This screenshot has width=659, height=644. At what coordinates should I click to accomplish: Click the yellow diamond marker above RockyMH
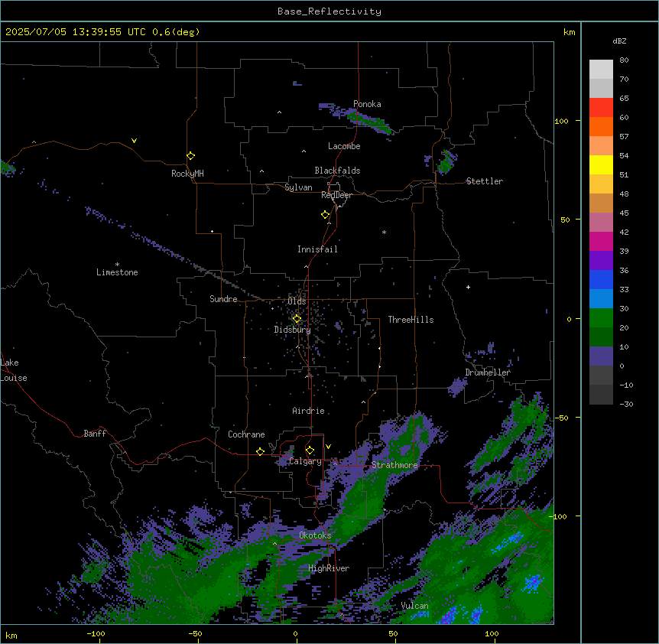click(191, 156)
